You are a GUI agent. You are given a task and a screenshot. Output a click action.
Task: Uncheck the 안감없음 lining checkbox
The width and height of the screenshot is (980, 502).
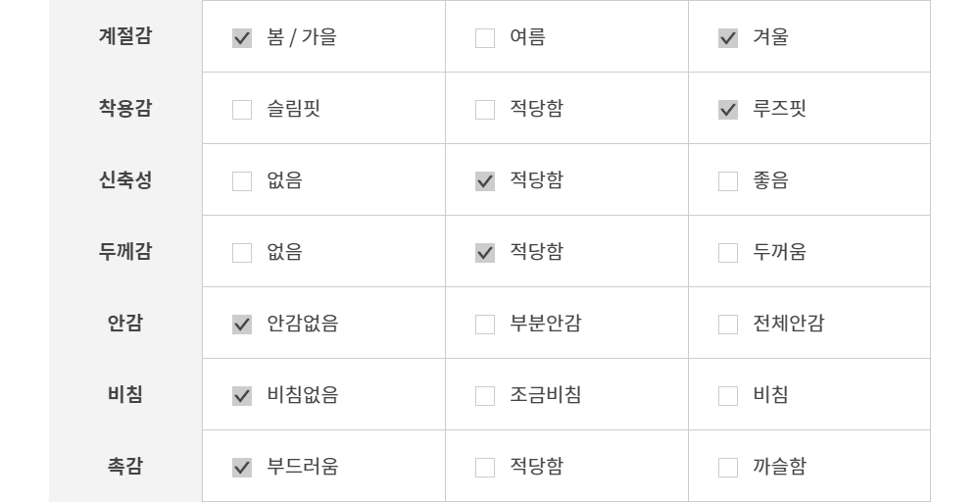(242, 326)
